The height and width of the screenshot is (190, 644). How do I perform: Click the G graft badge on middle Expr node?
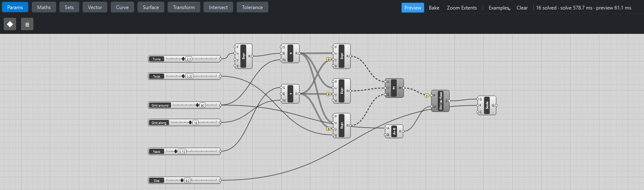click(x=329, y=94)
